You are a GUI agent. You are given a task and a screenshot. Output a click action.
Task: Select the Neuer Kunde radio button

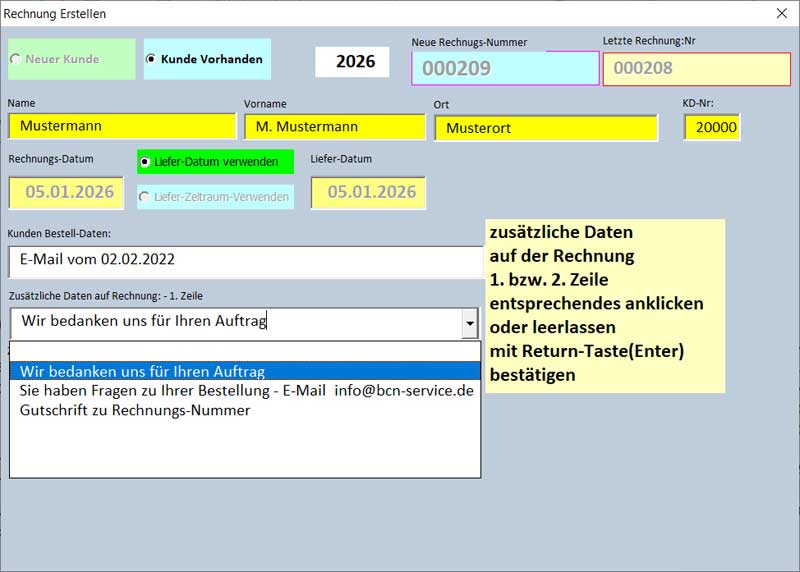15,59
